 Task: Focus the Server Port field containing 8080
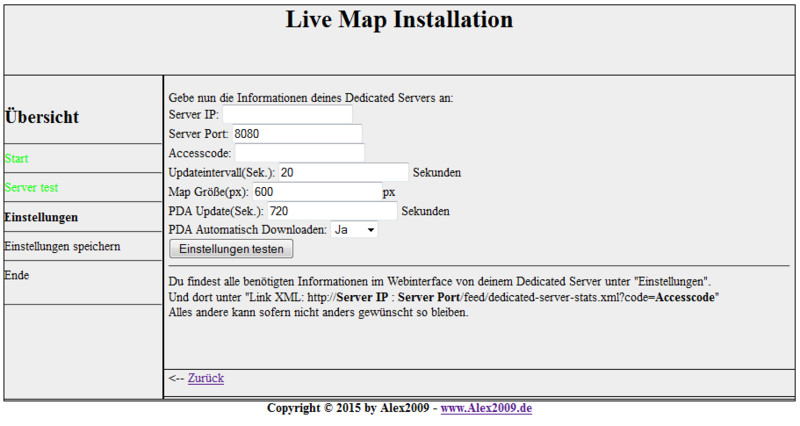pos(296,134)
